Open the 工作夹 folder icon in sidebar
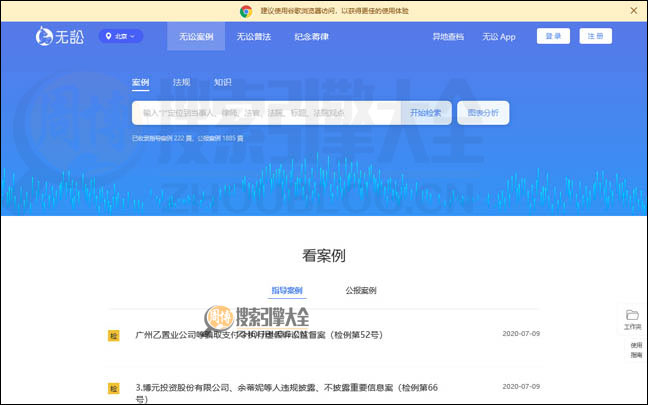Screen dimensions: 648x405 (x=632, y=319)
